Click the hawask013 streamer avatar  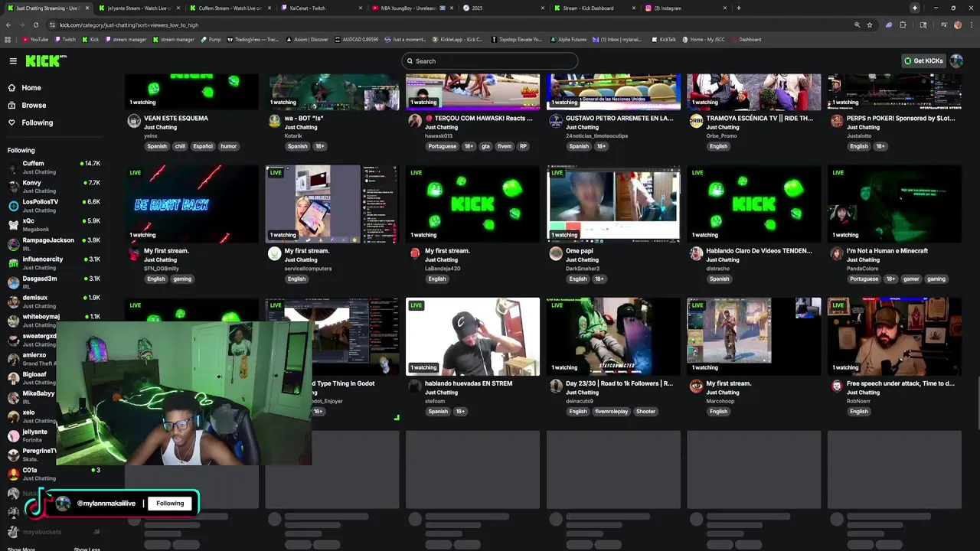(415, 121)
